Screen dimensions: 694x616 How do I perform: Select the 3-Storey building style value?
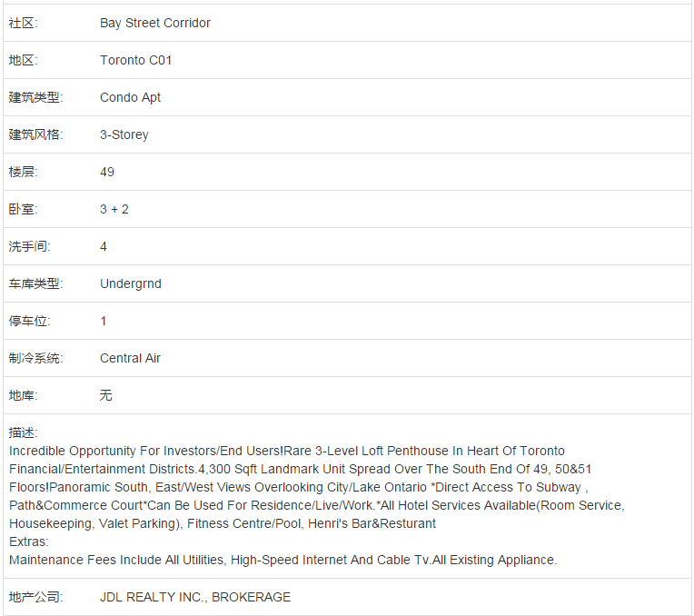click(124, 134)
